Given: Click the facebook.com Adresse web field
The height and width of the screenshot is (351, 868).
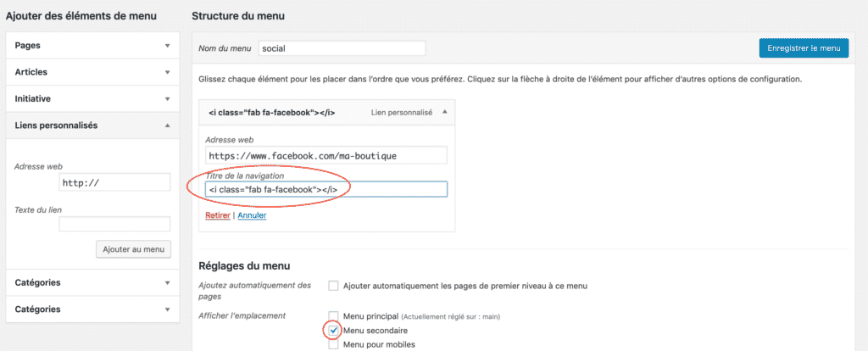Looking at the screenshot, I should [x=325, y=156].
